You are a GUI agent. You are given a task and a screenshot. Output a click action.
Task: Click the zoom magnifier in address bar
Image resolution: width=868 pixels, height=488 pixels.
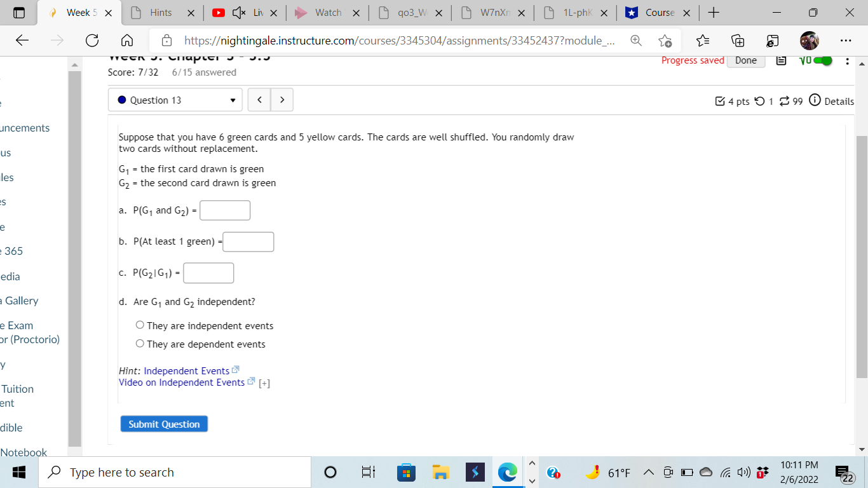point(635,41)
